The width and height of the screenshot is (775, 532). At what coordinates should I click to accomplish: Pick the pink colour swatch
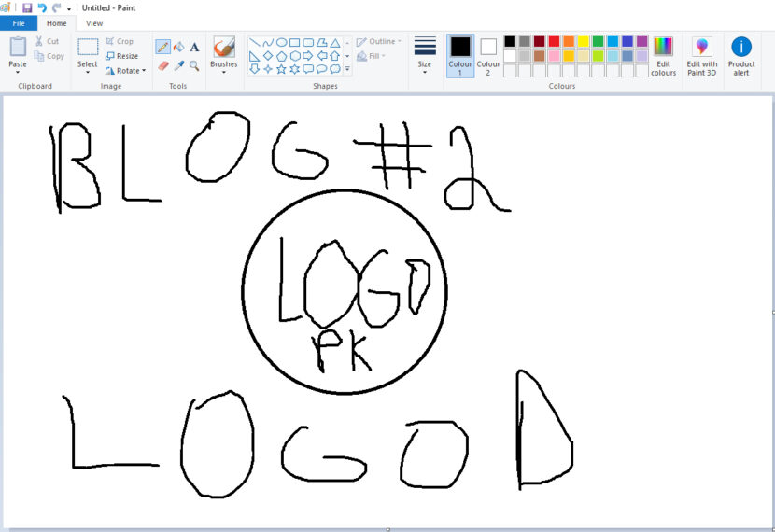point(554,56)
